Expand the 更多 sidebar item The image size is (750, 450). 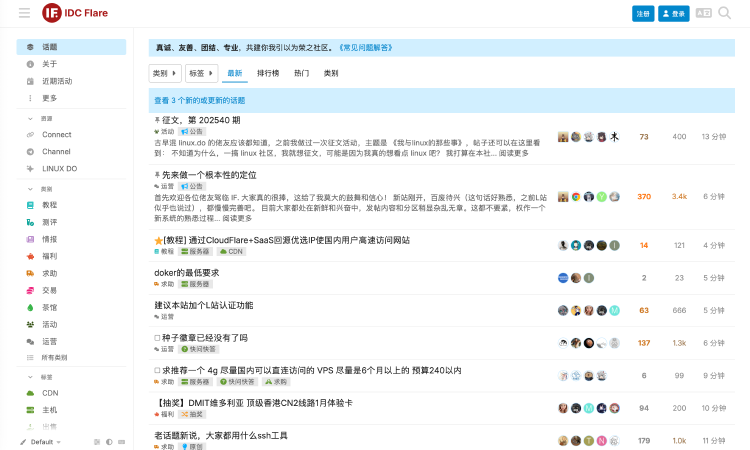pyautogui.click(x=50, y=98)
